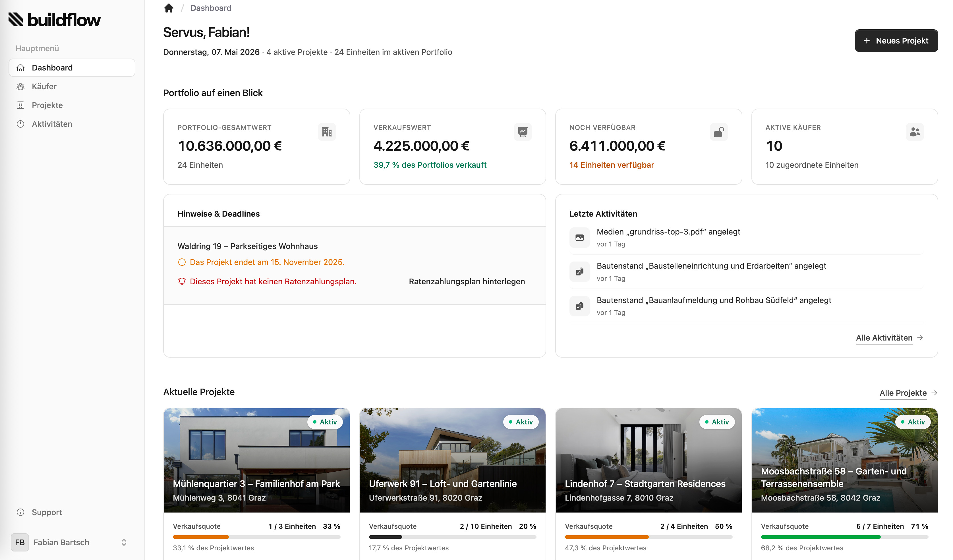This screenshot has width=953, height=560.
Task: Click "39,7 % des Portfolios verkauft" text
Action: pos(430,165)
